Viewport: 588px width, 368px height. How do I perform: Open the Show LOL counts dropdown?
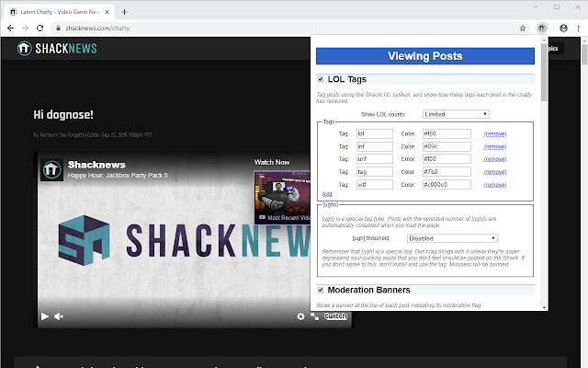click(x=456, y=114)
